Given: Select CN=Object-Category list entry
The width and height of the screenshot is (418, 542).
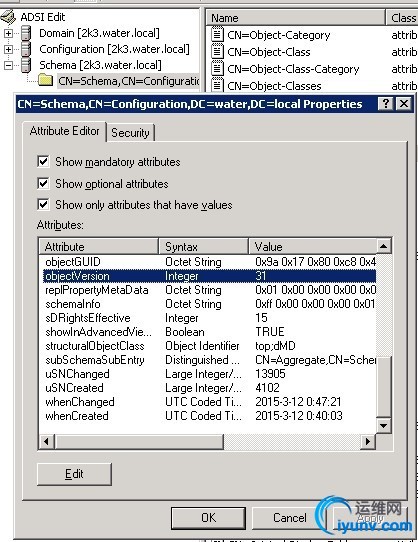Looking at the screenshot, I should [x=279, y=35].
